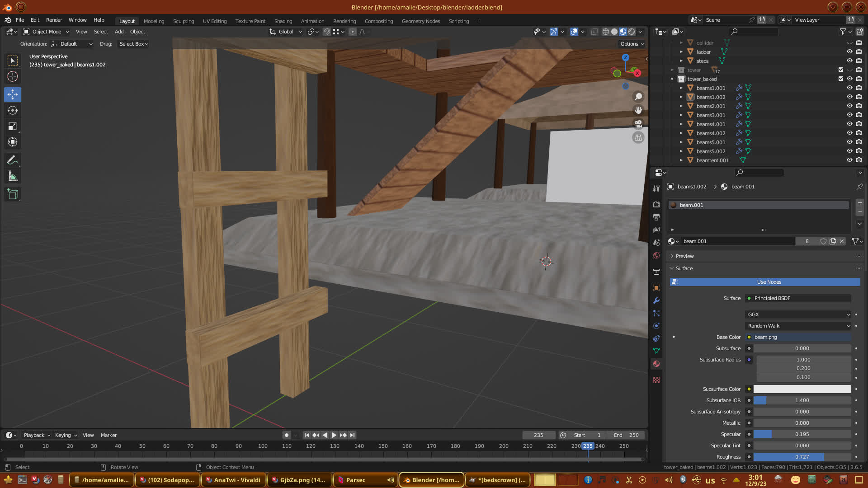Viewport: 868px width, 488px height.
Task: Toggle camera view in viewport
Action: click(x=638, y=124)
